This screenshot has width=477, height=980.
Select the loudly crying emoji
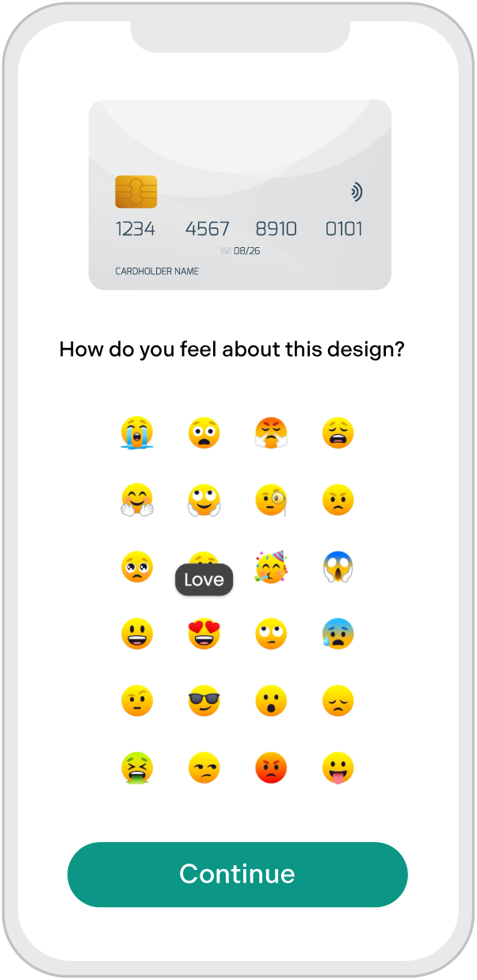[x=137, y=433]
